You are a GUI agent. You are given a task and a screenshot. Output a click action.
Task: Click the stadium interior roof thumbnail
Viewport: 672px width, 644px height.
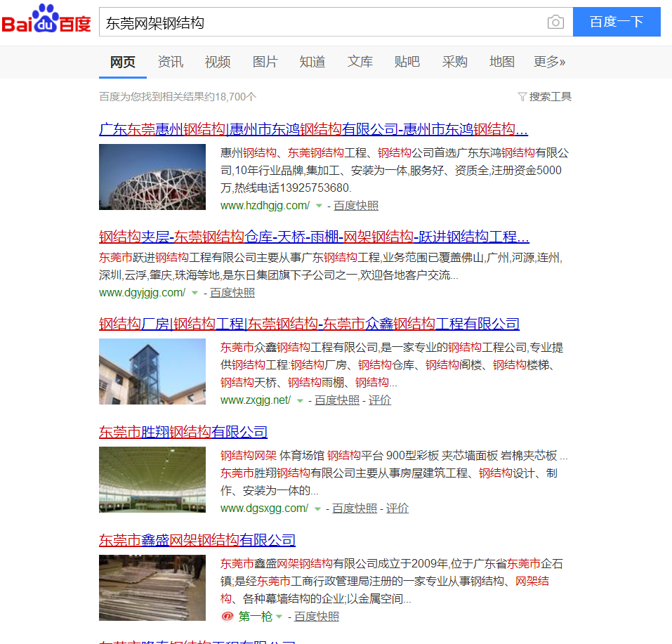pos(152,480)
